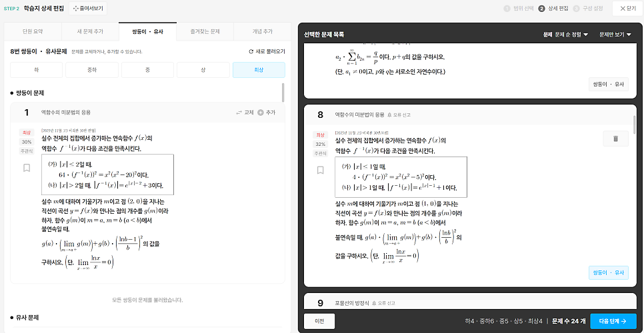Open the 문제만 보기 view dropdown
The image size is (644, 333).
click(x=615, y=35)
